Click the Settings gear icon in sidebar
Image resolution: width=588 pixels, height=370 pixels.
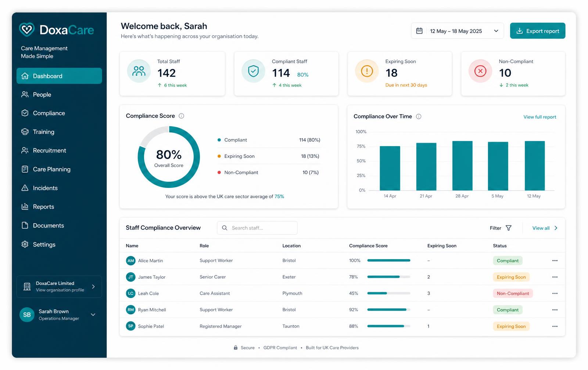pos(25,244)
